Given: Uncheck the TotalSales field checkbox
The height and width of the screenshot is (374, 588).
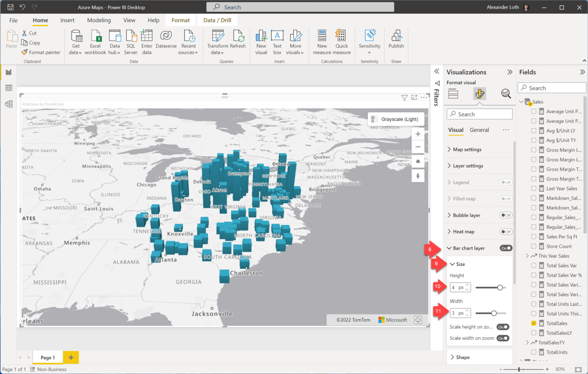Looking at the screenshot, I should (x=534, y=323).
